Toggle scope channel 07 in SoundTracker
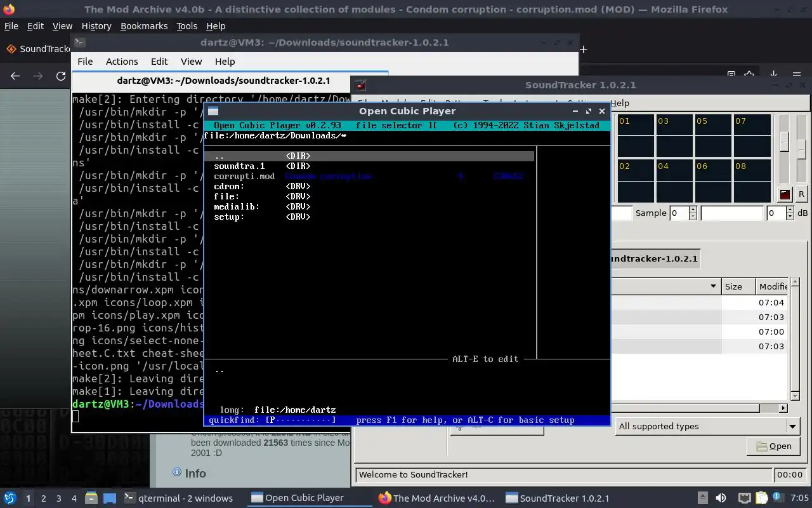The height and width of the screenshot is (508, 812). (752, 136)
